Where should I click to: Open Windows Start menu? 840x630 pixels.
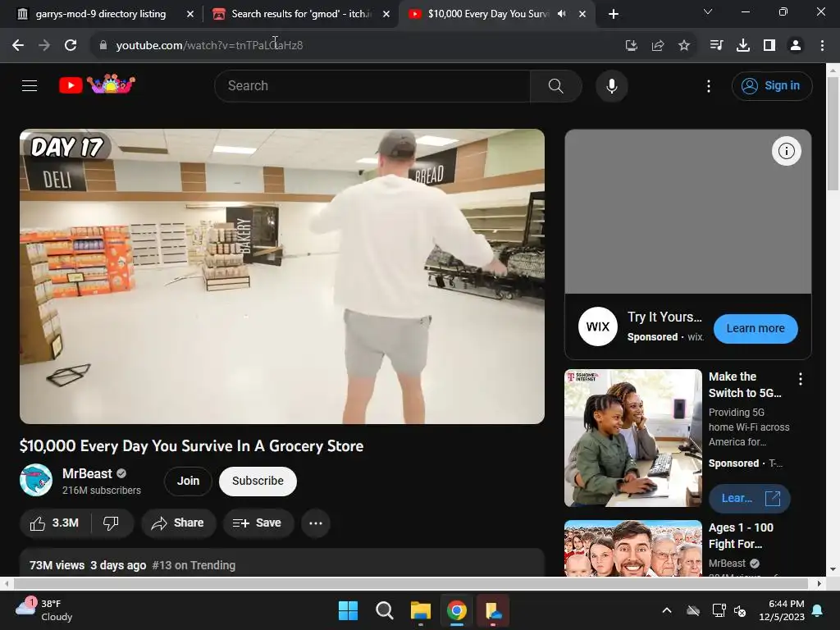(348, 610)
